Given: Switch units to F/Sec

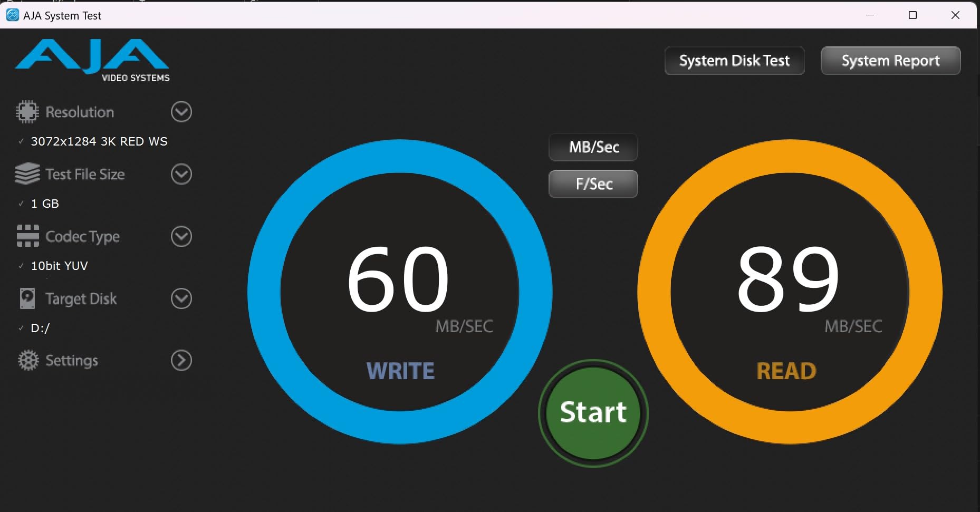Looking at the screenshot, I should point(593,184).
